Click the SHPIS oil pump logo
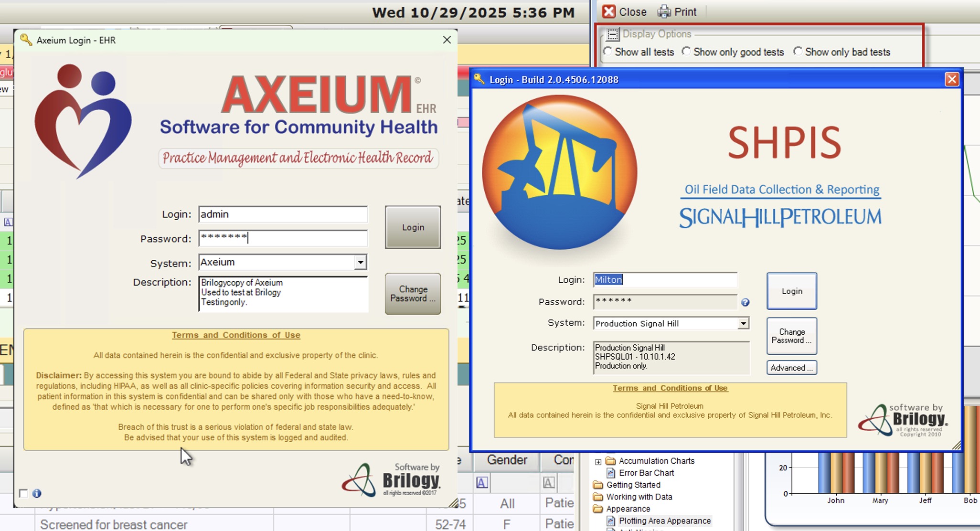The width and height of the screenshot is (980, 531). 559,172
